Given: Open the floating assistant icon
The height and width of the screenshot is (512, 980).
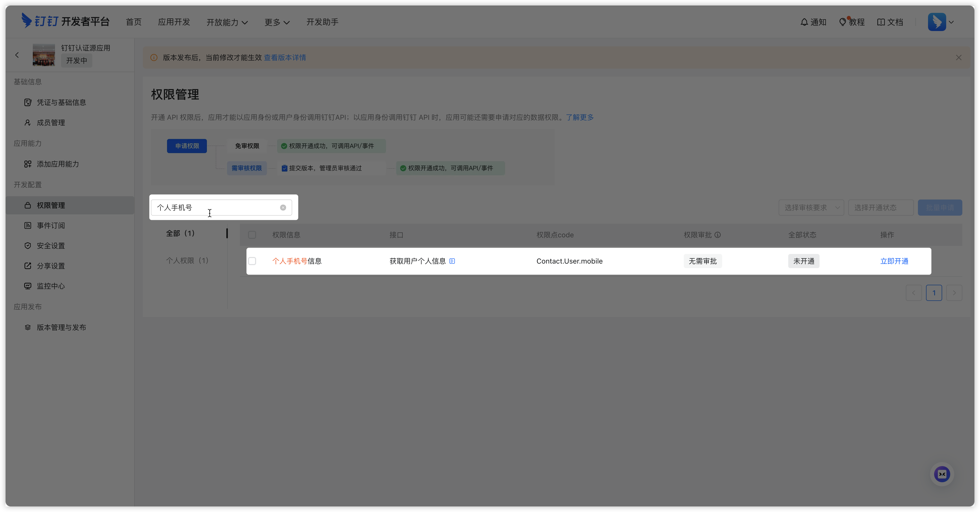Looking at the screenshot, I should 942,474.
